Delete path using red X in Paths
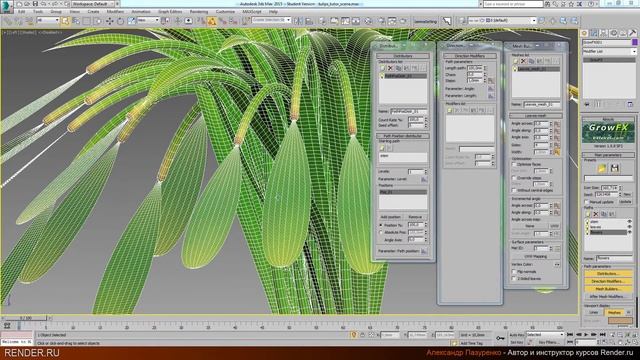The width and height of the screenshot is (640, 360). click(x=596, y=214)
